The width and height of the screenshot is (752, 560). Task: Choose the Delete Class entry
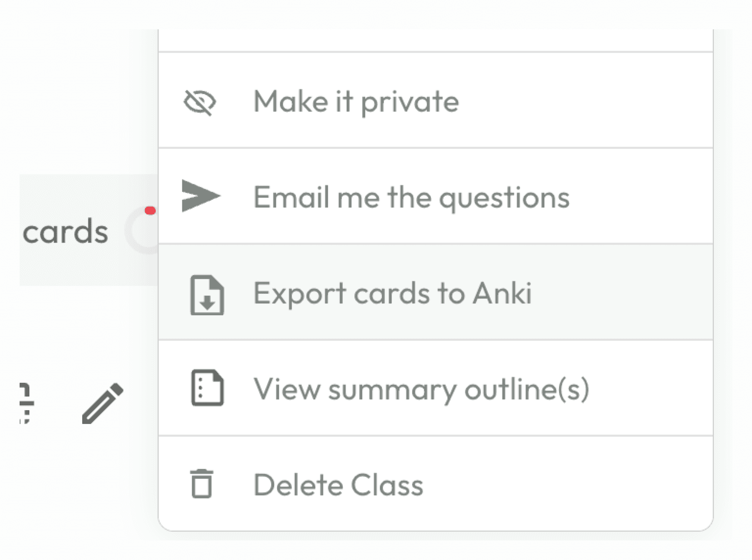pos(338,485)
